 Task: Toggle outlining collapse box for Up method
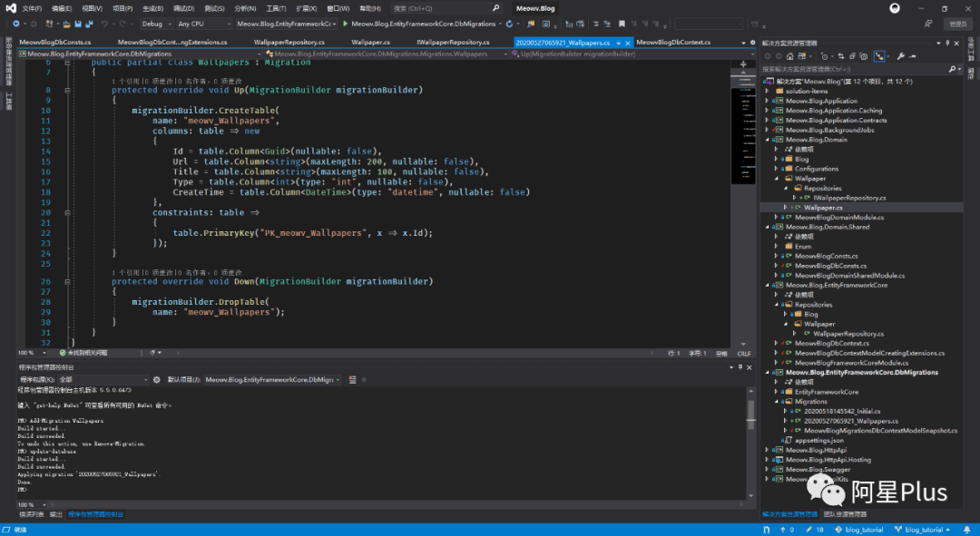[67, 90]
